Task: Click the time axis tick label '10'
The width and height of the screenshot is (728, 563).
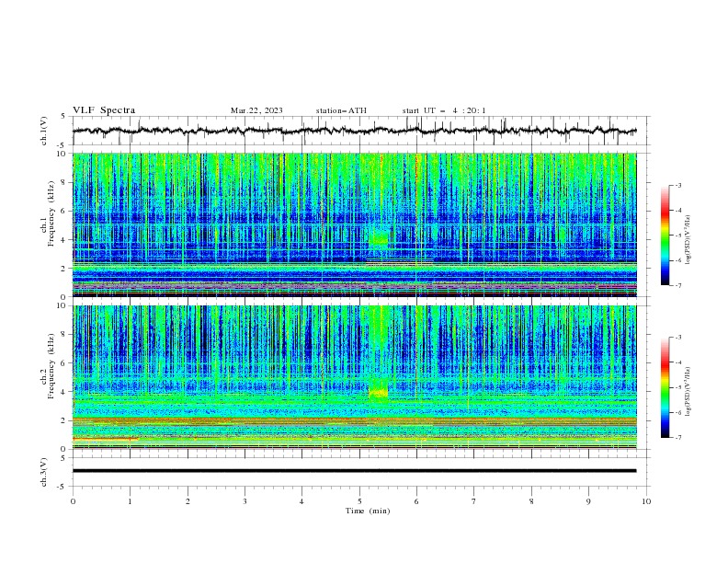Action: tap(646, 501)
